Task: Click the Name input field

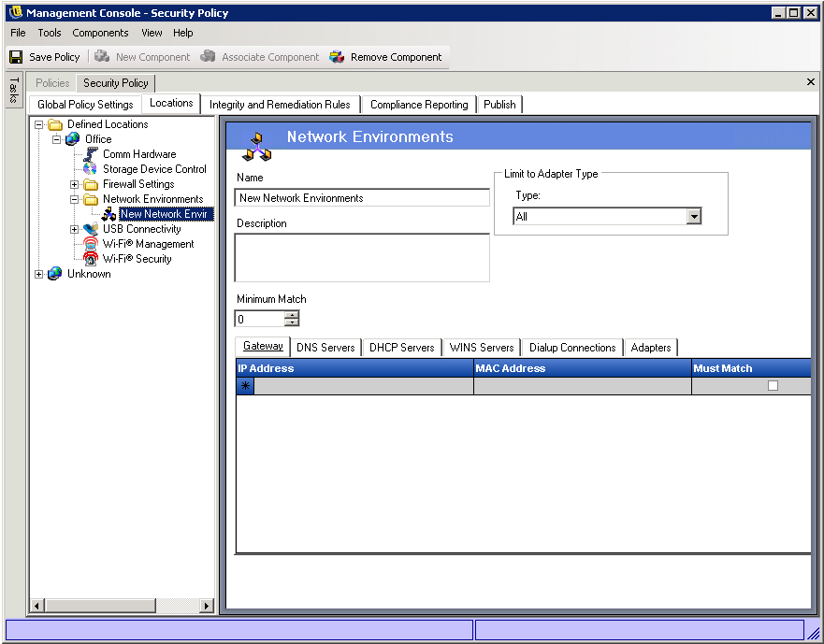Action: pyautogui.click(x=362, y=198)
